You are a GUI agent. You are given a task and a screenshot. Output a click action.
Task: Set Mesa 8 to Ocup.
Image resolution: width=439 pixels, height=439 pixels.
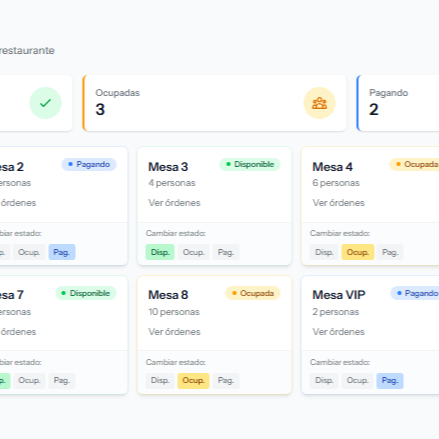click(x=193, y=381)
